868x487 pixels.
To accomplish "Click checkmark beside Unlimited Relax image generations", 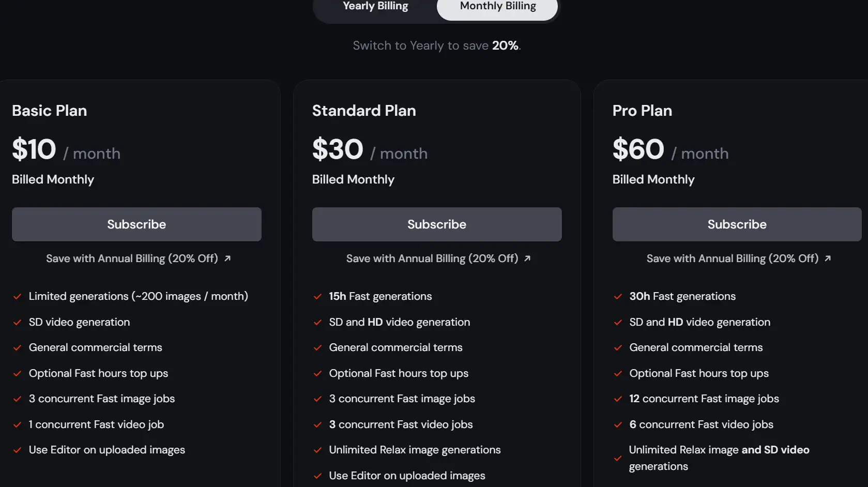I will [x=317, y=450].
